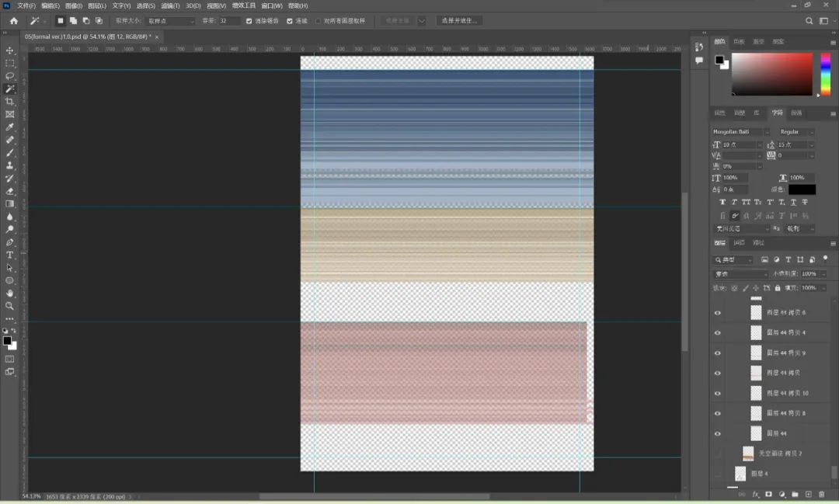Open the search icon in options bar
The image size is (839, 504).
[x=809, y=21]
